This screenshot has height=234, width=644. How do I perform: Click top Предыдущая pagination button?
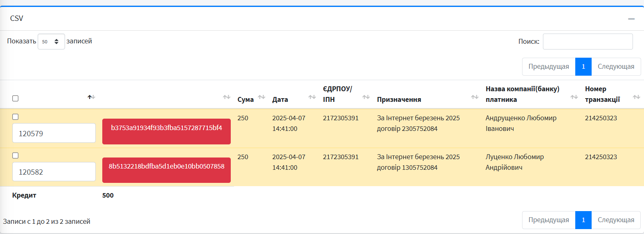pyautogui.click(x=549, y=67)
